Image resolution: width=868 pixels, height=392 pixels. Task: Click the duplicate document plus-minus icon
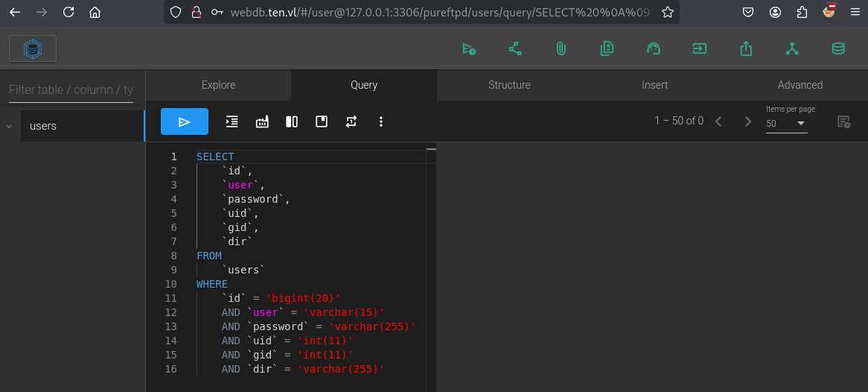(607, 48)
